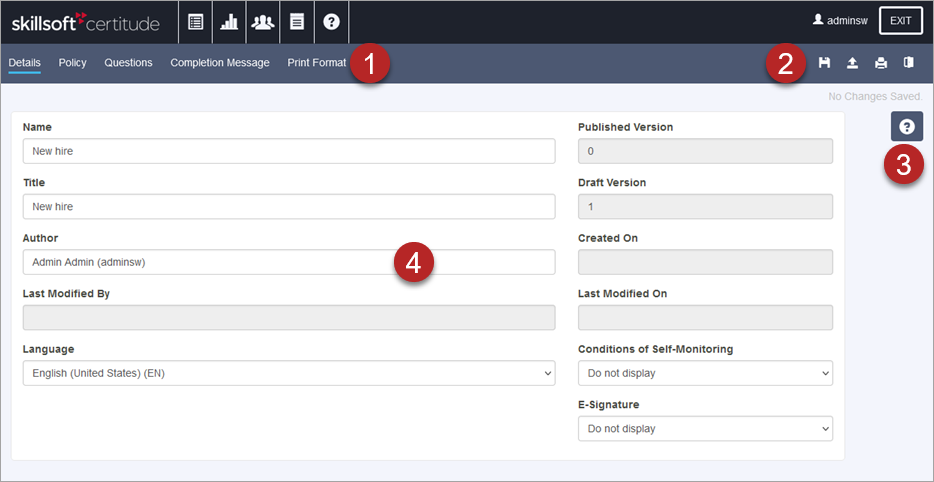The height and width of the screenshot is (482, 934).
Task: Save using the floppy disk icon
Action: click(825, 63)
